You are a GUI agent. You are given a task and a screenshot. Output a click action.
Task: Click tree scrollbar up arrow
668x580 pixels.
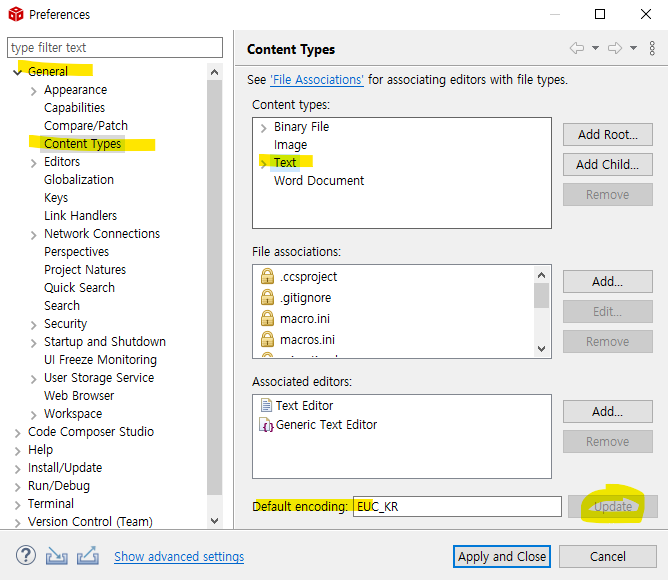(x=215, y=72)
